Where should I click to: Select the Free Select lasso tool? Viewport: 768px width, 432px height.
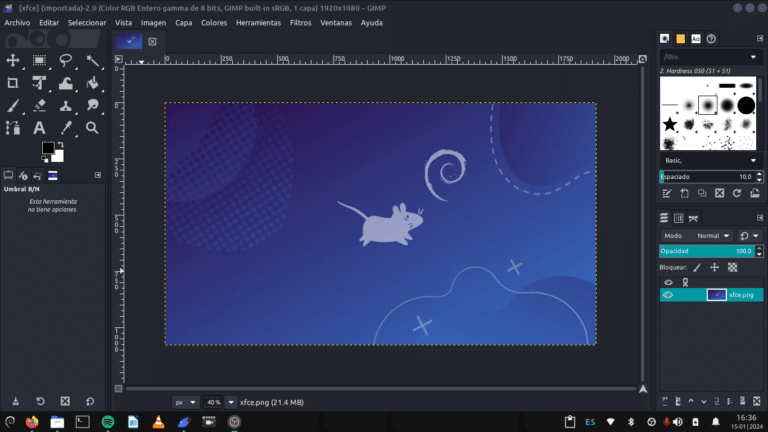click(x=65, y=60)
